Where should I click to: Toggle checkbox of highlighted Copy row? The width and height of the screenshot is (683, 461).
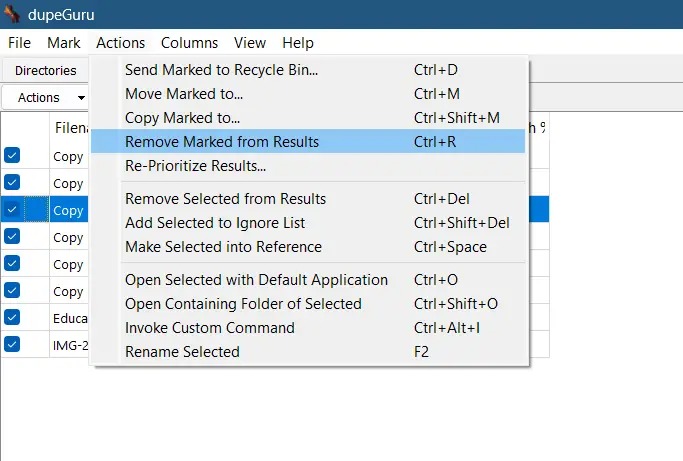(12, 209)
